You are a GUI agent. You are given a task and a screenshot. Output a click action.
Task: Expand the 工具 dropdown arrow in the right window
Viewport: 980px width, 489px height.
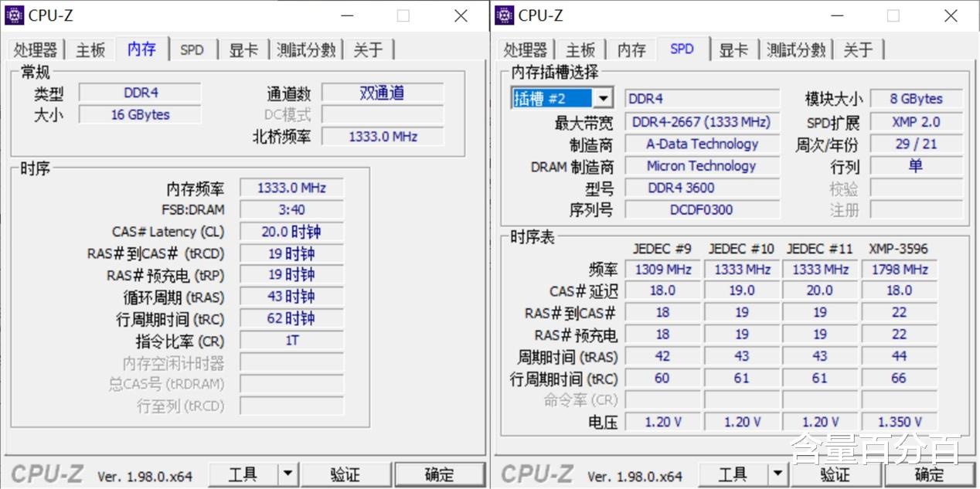776,474
